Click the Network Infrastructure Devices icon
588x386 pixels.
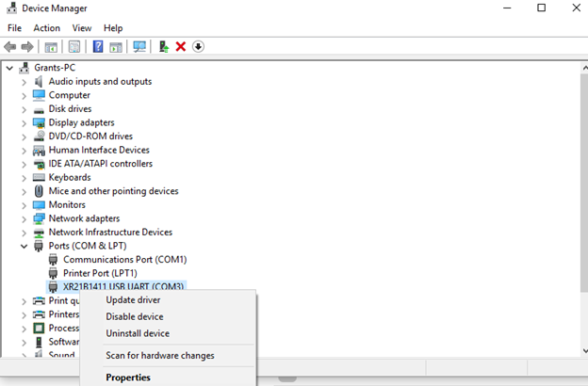[39, 233]
